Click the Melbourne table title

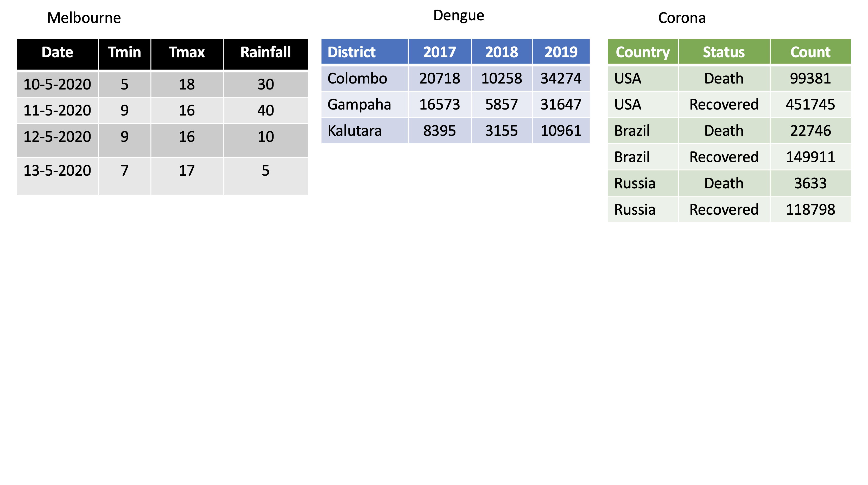[84, 18]
